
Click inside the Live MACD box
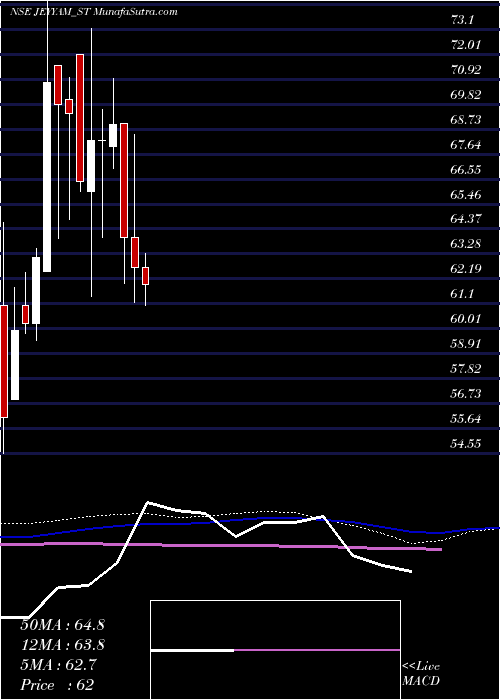[275, 650]
